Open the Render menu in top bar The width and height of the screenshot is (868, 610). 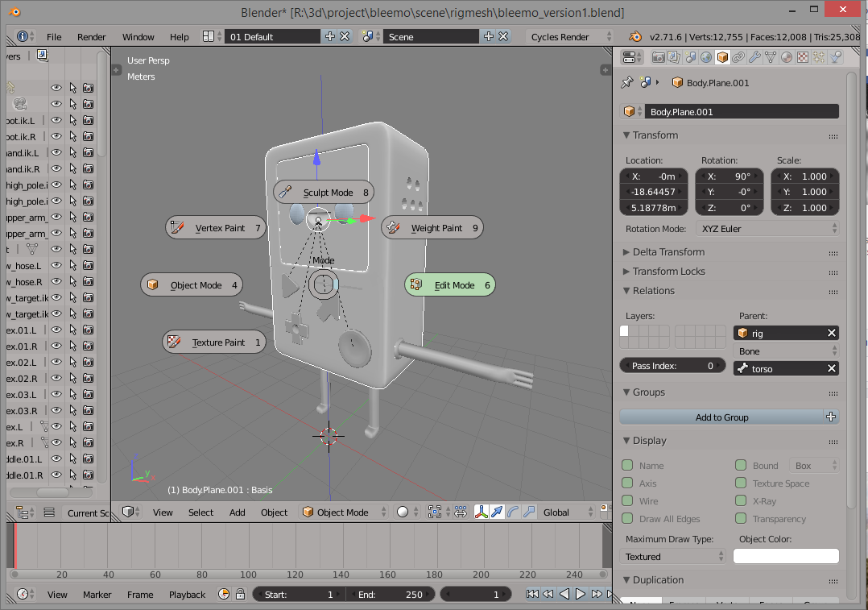91,37
